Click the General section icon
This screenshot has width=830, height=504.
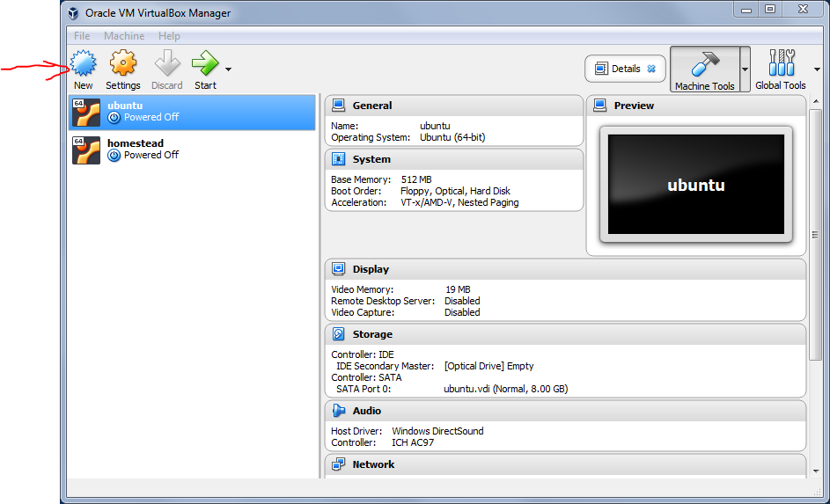[338, 106]
